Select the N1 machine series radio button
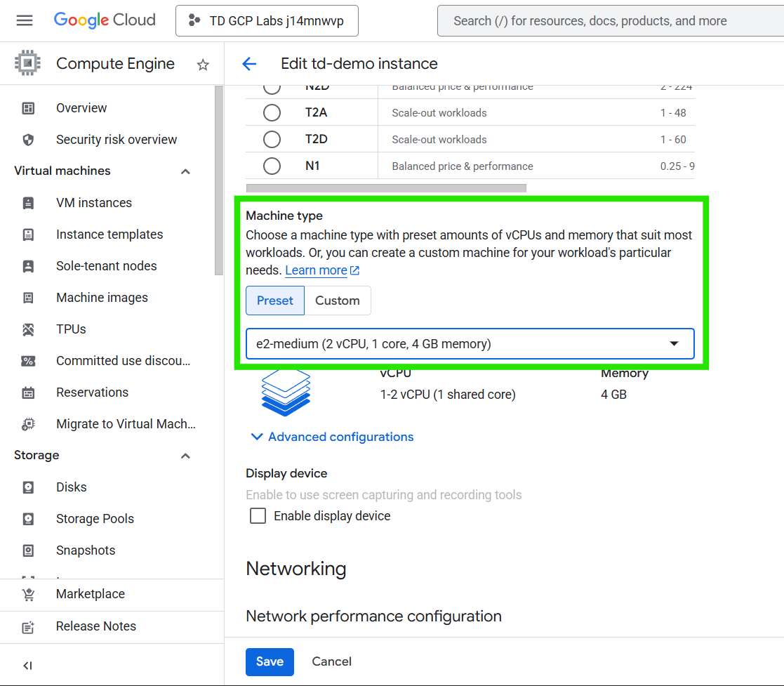 coord(272,166)
